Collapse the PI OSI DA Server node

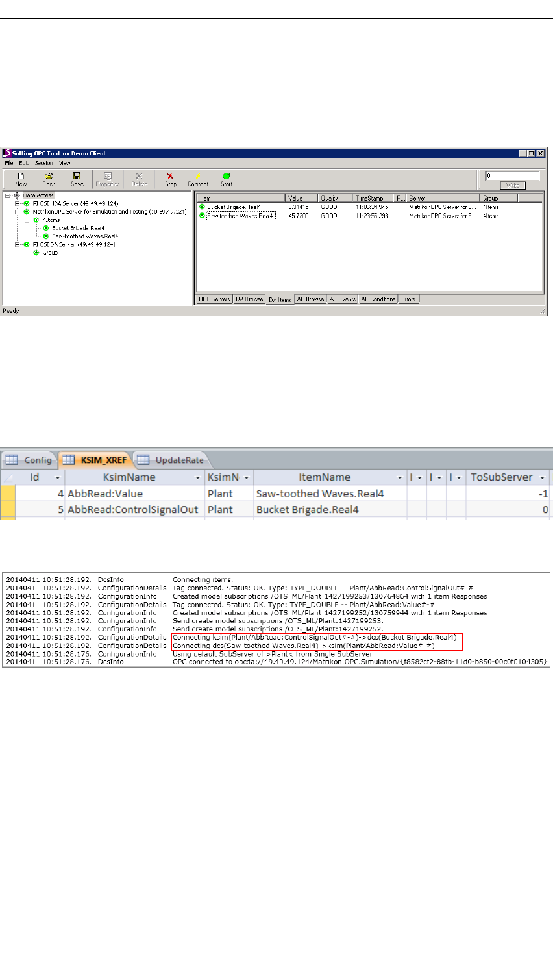(x=18, y=245)
